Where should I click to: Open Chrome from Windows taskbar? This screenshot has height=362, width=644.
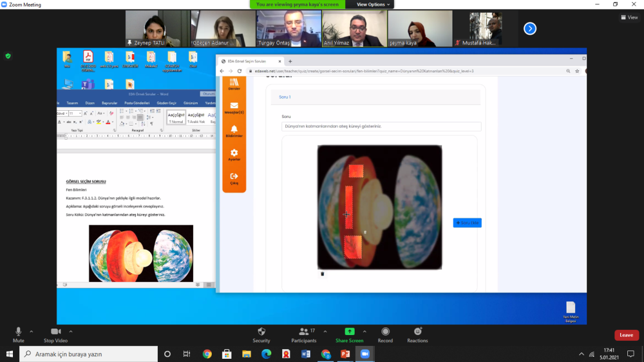point(207,354)
